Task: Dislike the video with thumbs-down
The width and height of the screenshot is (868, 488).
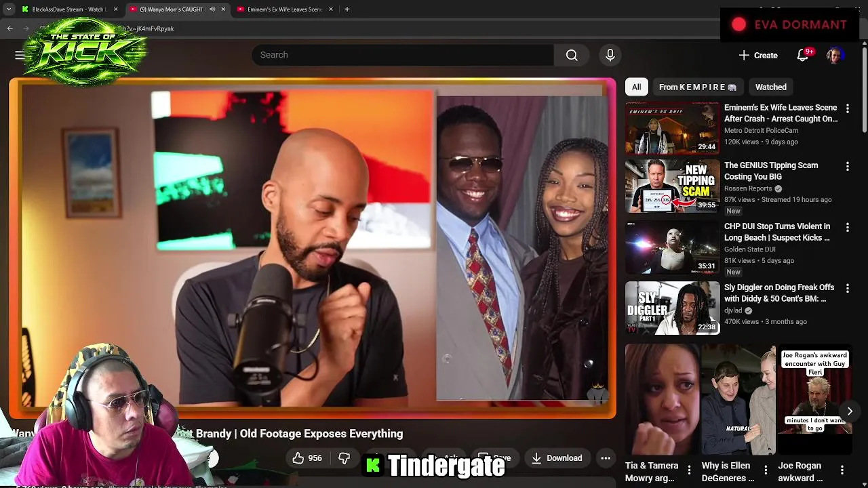Action: point(344,458)
